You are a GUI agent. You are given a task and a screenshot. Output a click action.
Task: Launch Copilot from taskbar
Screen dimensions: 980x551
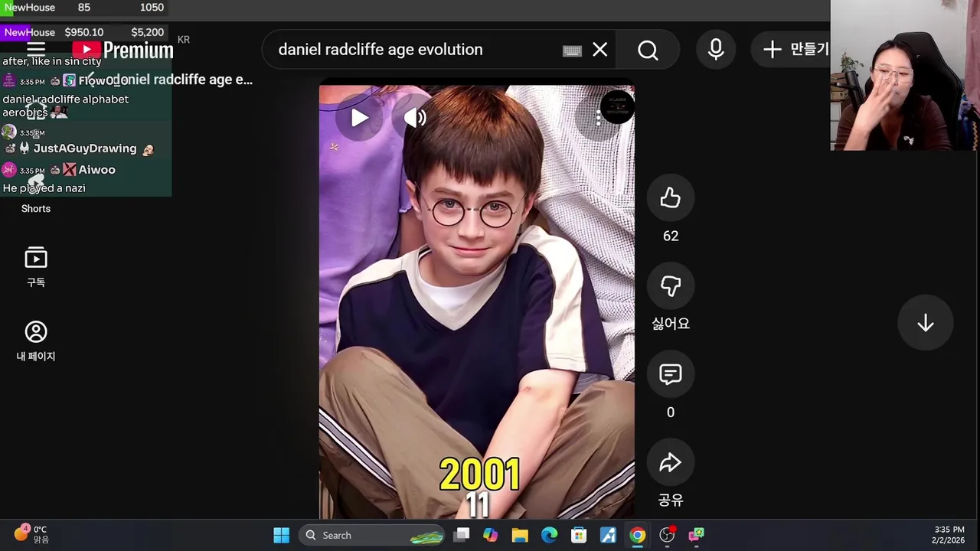point(491,536)
